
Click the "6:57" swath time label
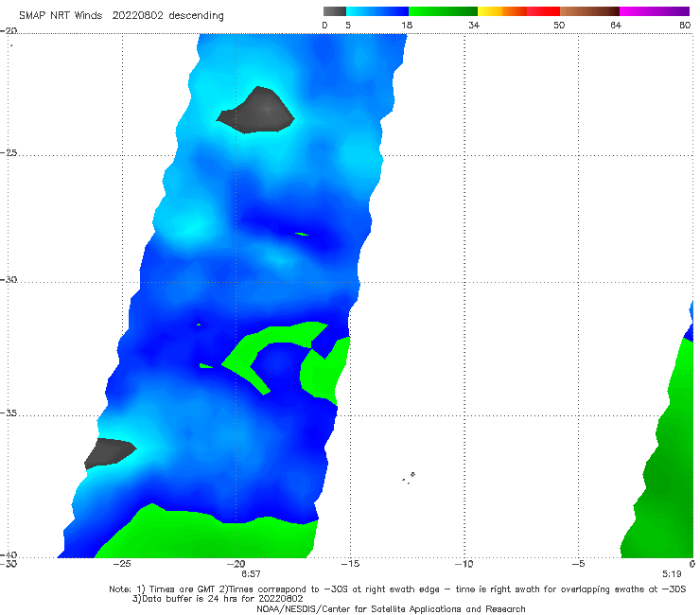point(251,574)
